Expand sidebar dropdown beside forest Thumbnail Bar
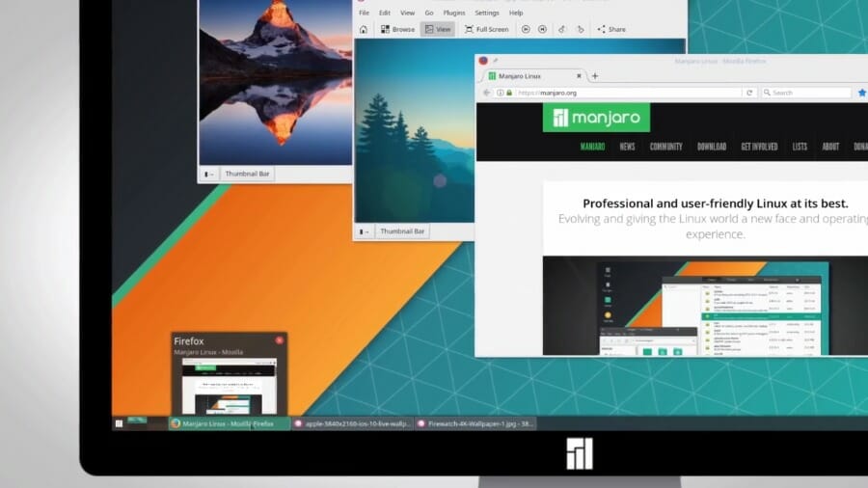 pyautogui.click(x=364, y=231)
